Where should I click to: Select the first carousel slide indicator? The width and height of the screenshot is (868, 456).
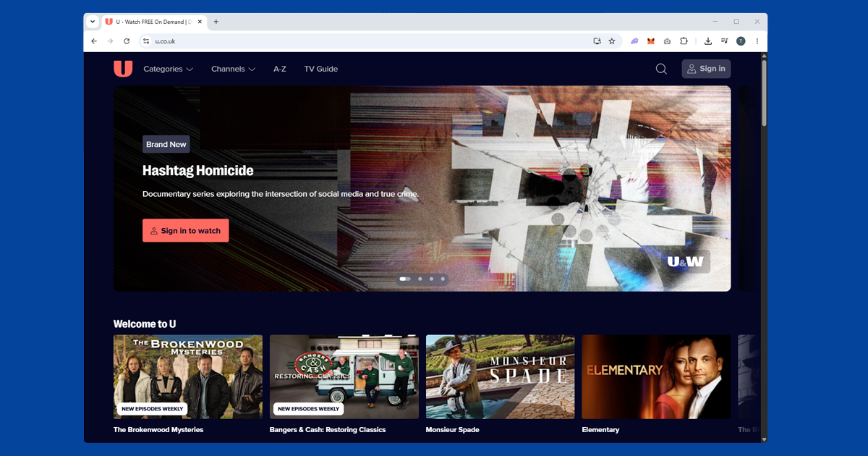(x=405, y=279)
